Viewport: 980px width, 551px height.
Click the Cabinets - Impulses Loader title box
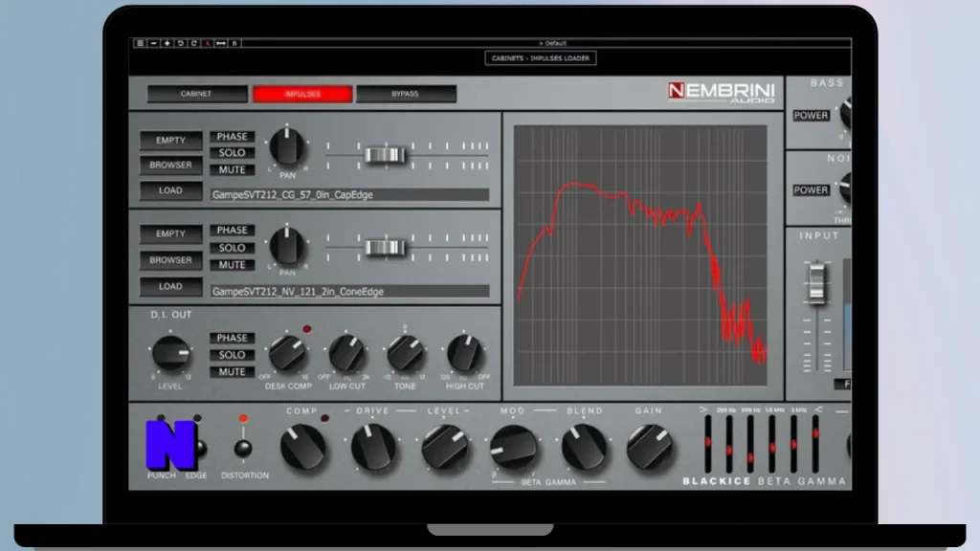click(x=541, y=58)
